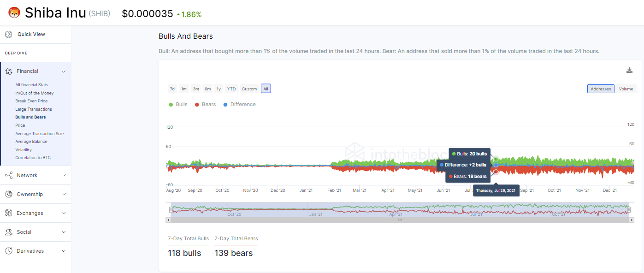The height and width of the screenshot is (273, 644).
Task: Open Quick View page
Action: pyautogui.click(x=31, y=34)
